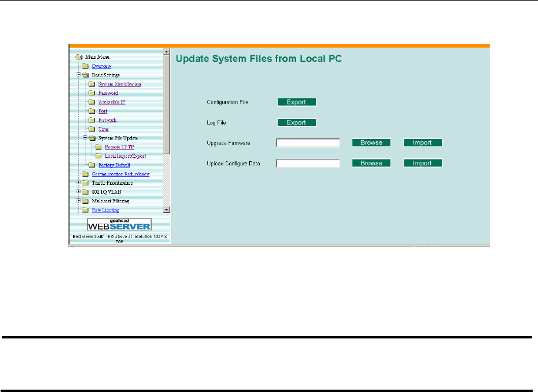
Task: Click the Password folder icon
Action: click(x=92, y=93)
